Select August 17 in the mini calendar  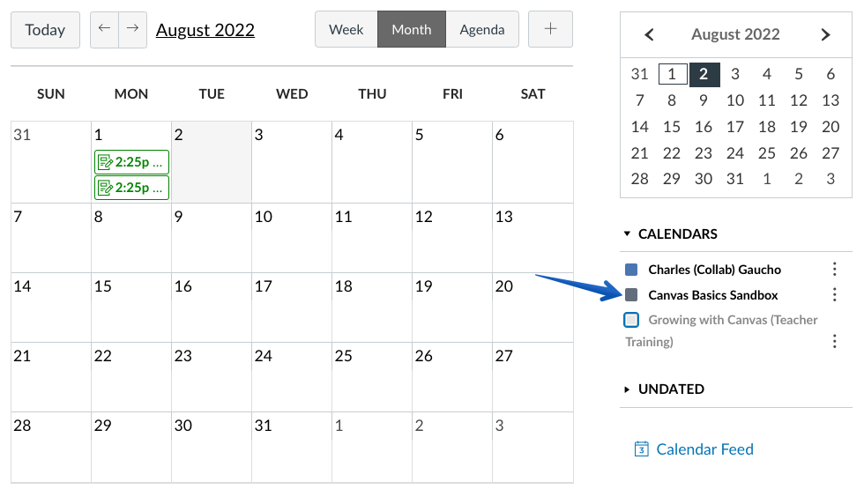[735, 127]
